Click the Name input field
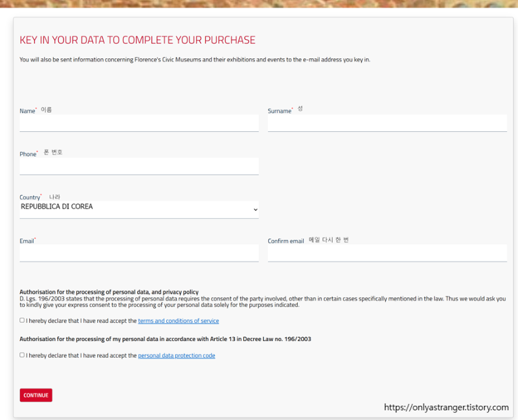 [139, 123]
